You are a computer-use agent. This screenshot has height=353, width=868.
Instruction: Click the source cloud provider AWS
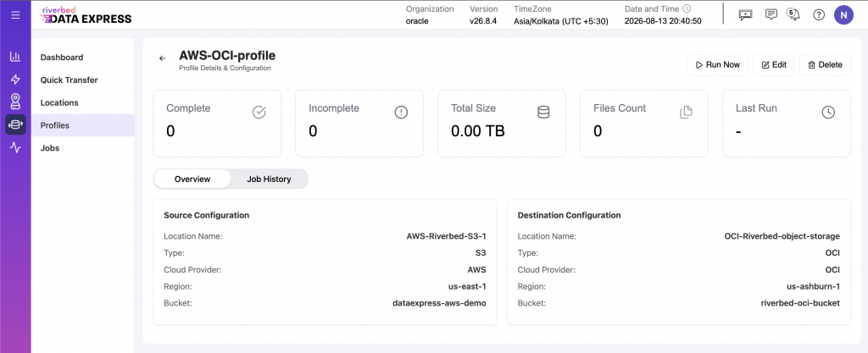pos(476,270)
